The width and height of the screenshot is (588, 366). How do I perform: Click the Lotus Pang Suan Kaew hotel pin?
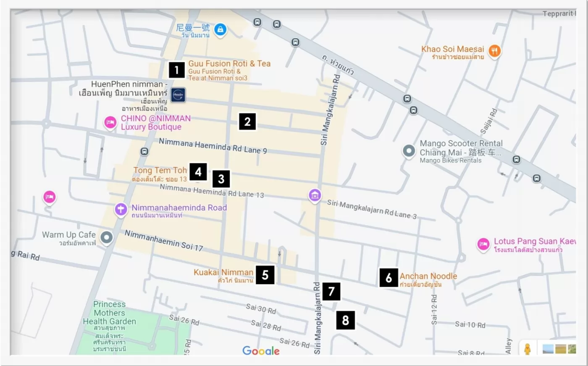(x=483, y=244)
